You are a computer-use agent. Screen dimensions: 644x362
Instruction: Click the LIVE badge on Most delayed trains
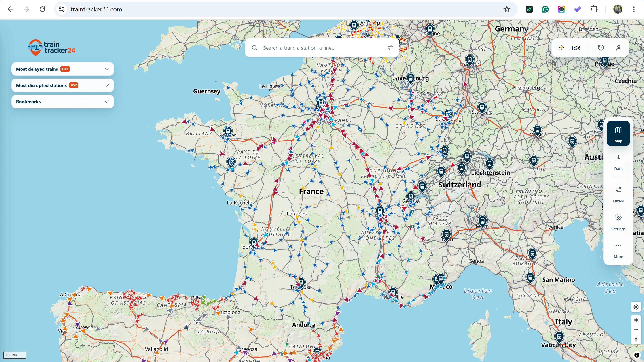pos(65,69)
